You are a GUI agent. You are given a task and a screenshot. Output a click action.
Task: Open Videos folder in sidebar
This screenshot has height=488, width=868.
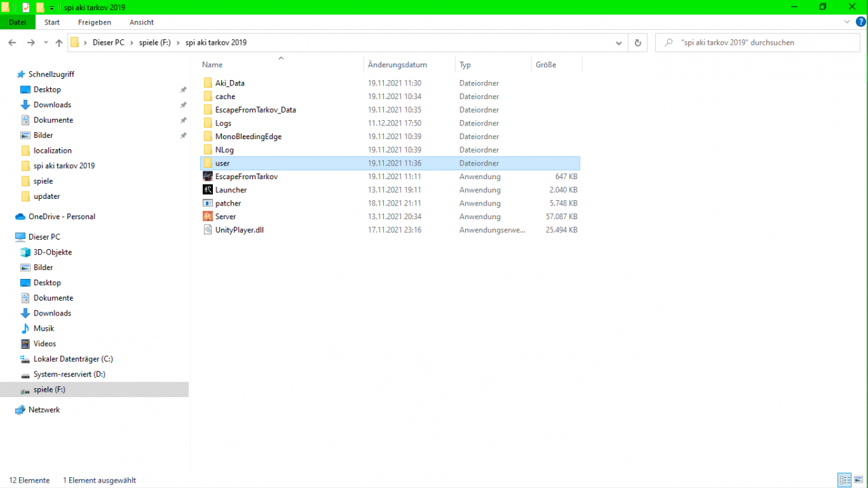45,343
